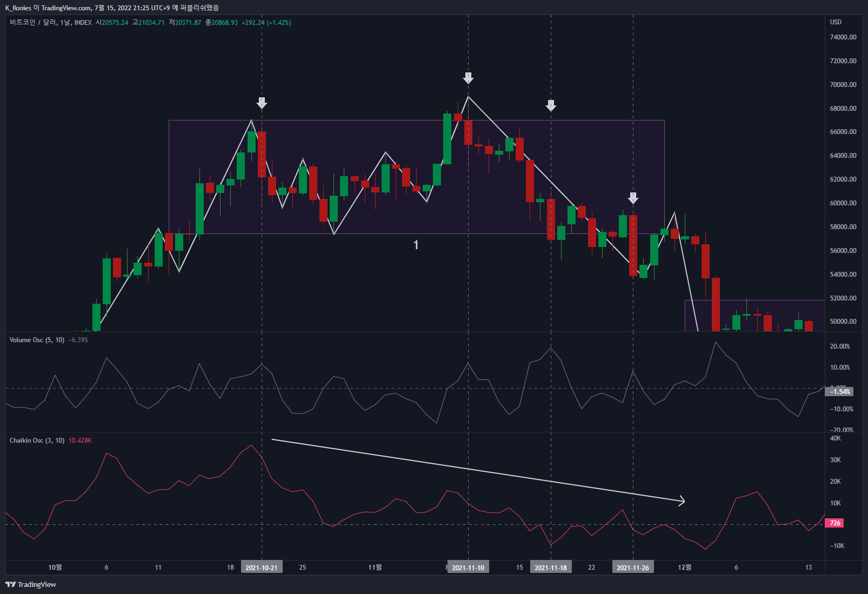Viewport: 868px width, 594px height.
Task: Click the low value 20371.87
Action: [x=188, y=23]
